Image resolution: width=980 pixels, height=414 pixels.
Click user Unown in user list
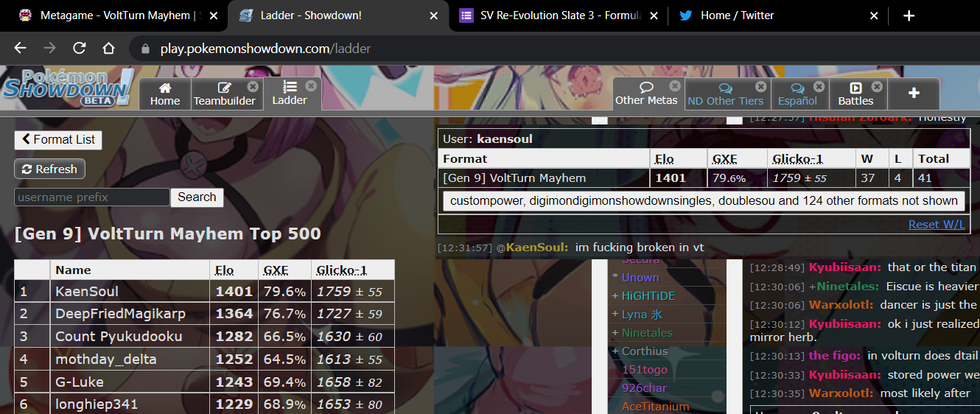coord(640,278)
